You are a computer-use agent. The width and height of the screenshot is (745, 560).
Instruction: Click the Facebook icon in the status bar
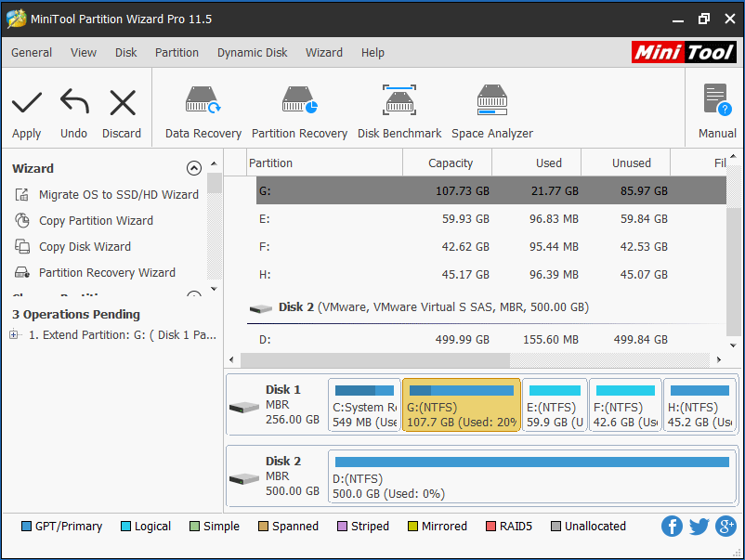pos(672,526)
